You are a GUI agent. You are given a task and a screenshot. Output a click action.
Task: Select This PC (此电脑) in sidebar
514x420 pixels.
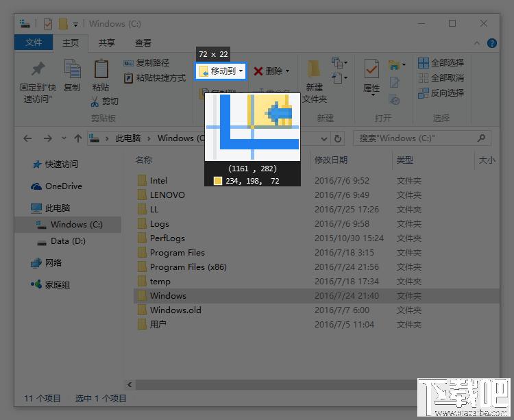(51, 208)
